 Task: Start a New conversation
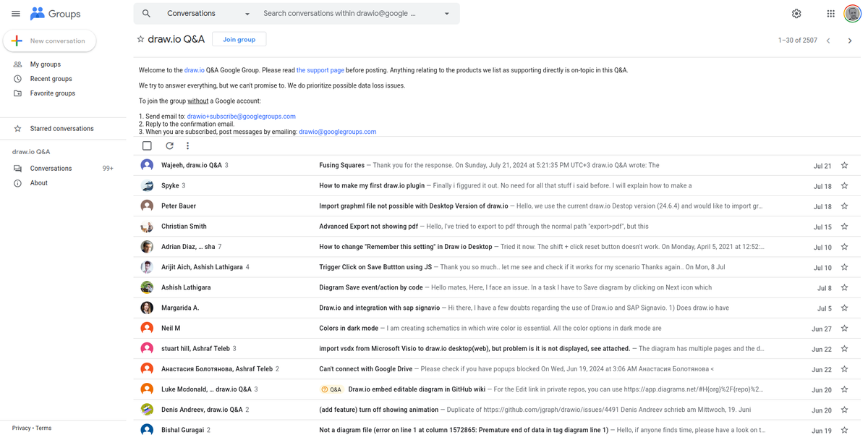49,41
